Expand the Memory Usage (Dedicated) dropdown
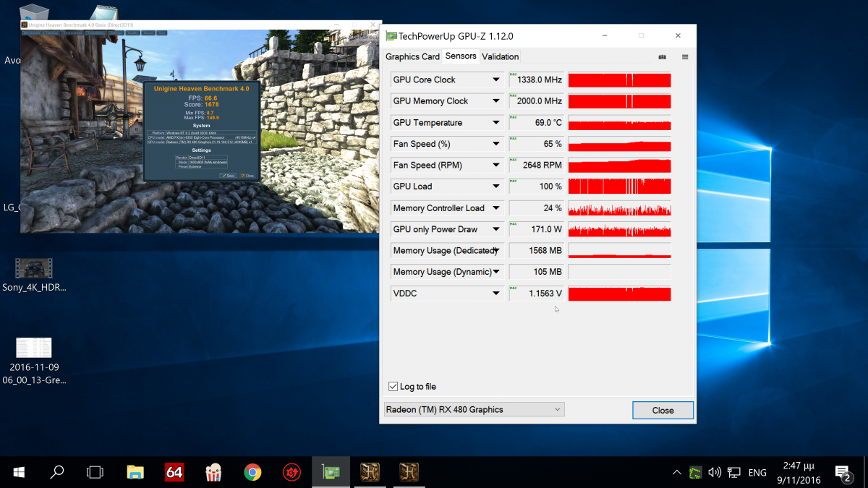This screenshot has width=868, height=488. [495, 250]
